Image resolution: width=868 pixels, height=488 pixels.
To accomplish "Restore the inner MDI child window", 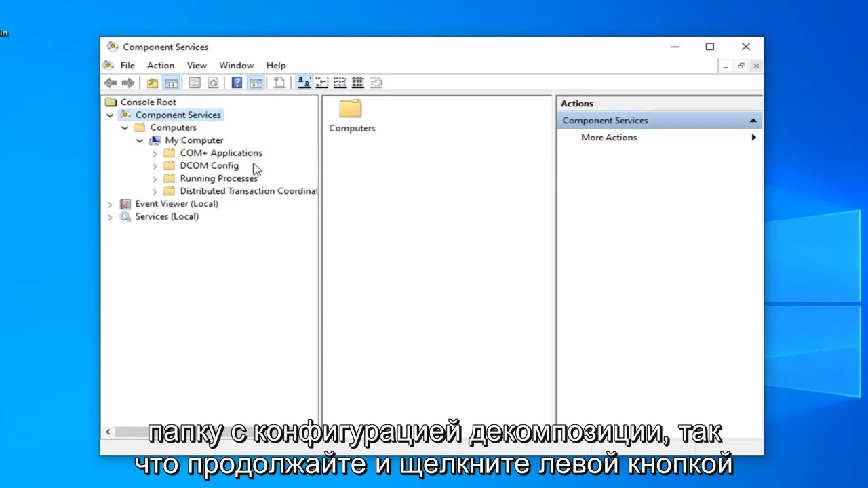I will pyautogui.click(x=741, y=66).
